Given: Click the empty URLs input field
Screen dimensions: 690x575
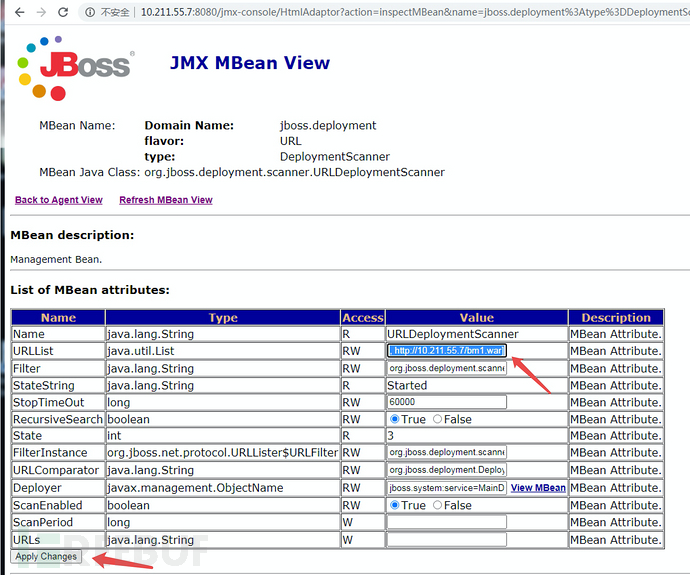Looking at the screenshot, I should [x=447, y=539].
